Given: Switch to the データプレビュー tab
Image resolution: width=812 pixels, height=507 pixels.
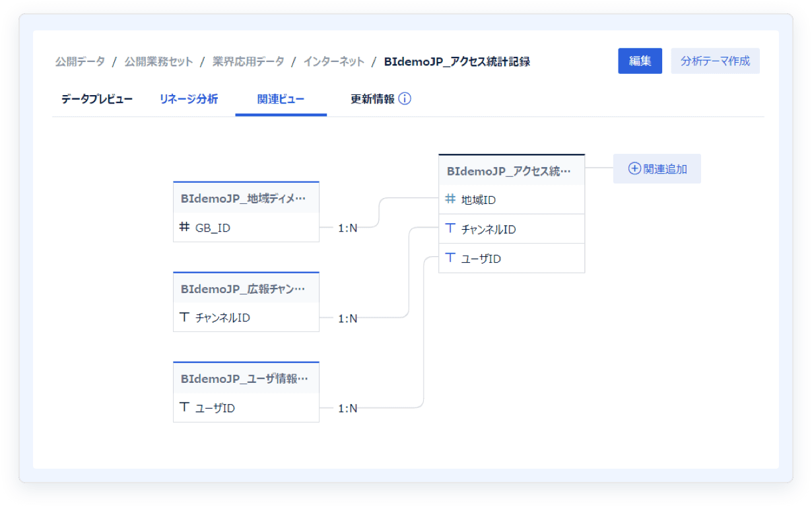Looking at the screenshot, I should click(93, 98).
